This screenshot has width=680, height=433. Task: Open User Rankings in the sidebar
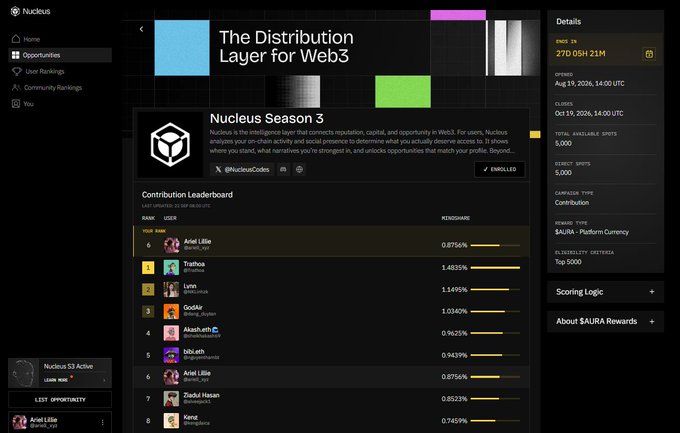pyautogui.click(x=60, y=71)
